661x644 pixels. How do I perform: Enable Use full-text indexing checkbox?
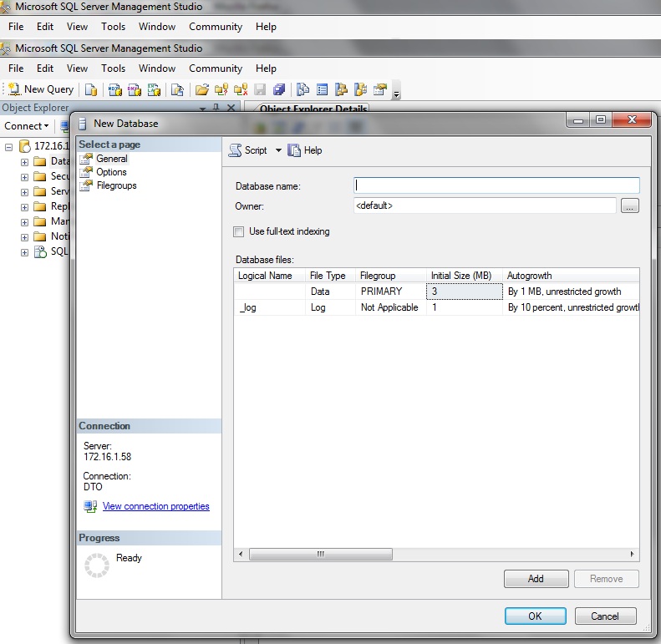[x=239, y=231]
